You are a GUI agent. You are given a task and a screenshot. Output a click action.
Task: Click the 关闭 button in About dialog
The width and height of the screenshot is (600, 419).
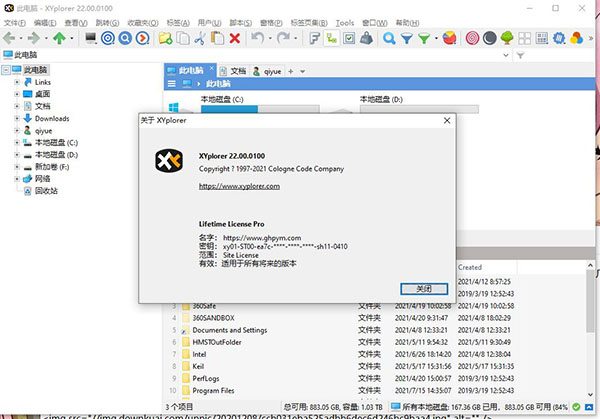424,289
